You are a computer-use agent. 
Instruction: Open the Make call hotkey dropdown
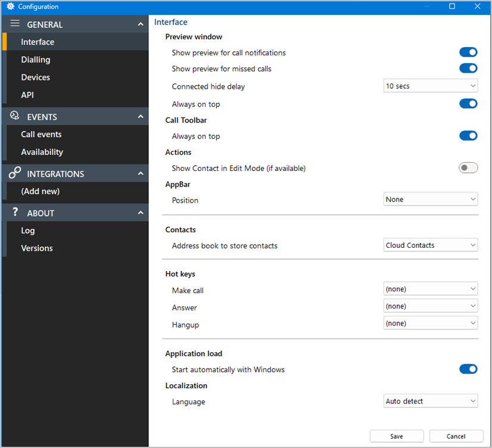431,288
